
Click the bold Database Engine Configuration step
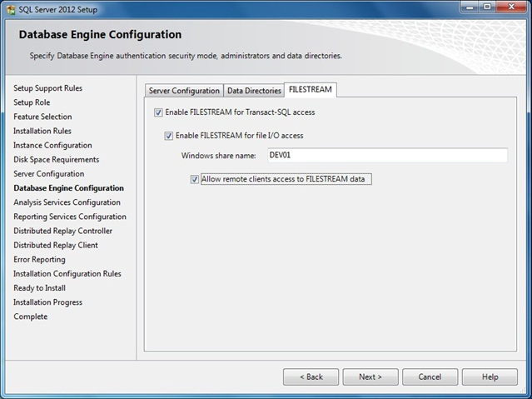pyautogui.click(x=68, y=188)
